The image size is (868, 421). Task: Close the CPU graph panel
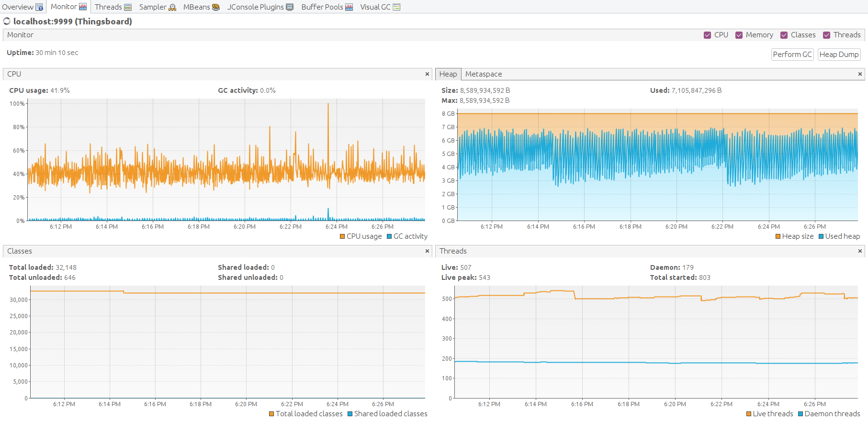[x=427, y=74]
